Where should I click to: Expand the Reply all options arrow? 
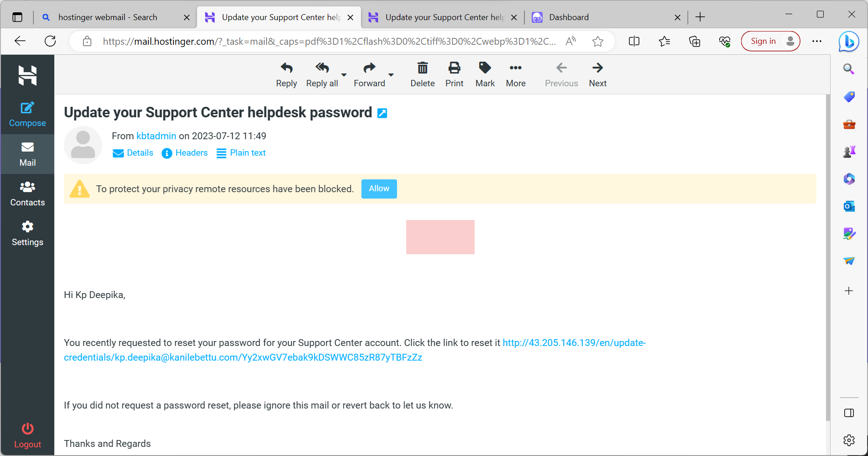pos(344,75)
